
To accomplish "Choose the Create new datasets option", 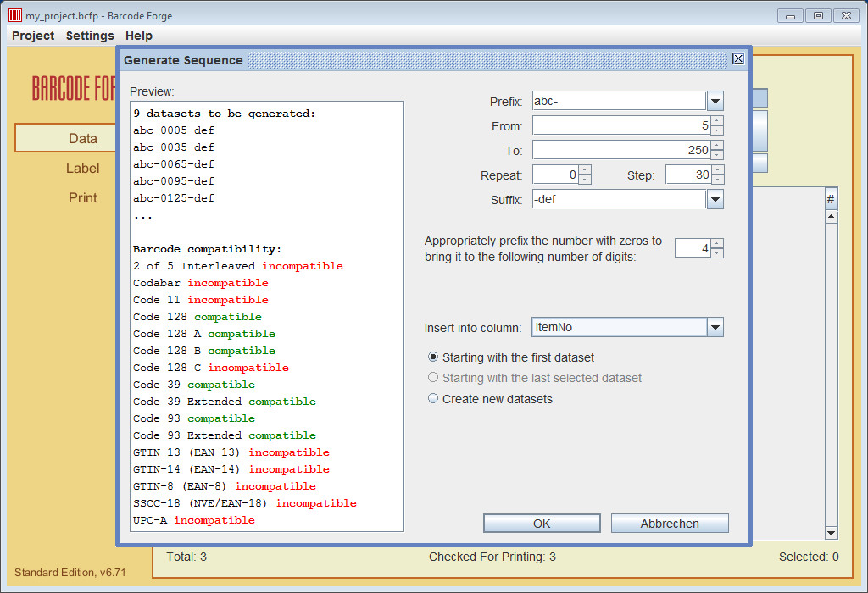I will pyautogui.click(x=433, y=399).
